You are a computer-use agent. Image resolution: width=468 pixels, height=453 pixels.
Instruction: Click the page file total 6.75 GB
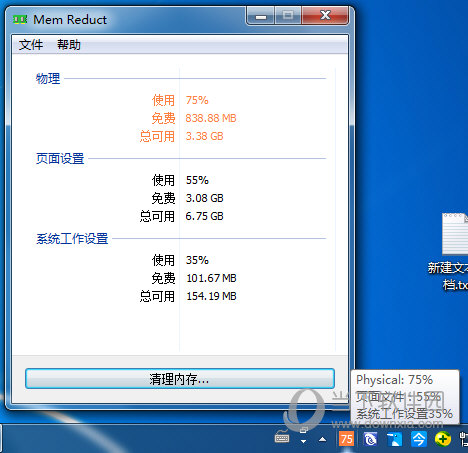tap(204, 216)
